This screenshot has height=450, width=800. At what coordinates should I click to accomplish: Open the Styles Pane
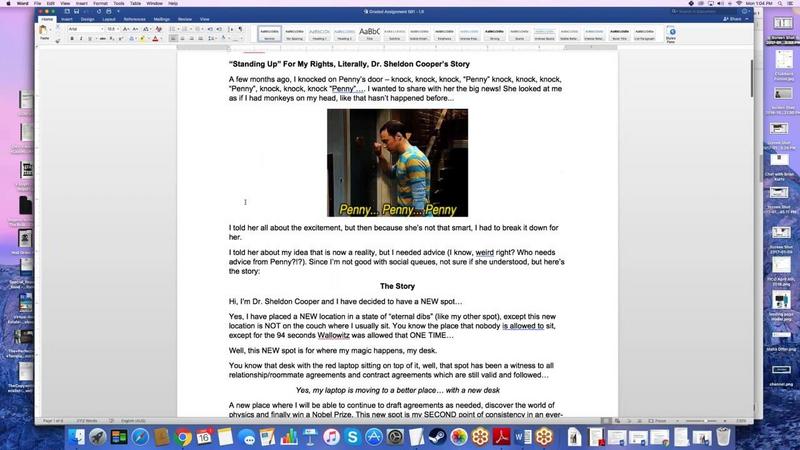(x=671, y=34)
